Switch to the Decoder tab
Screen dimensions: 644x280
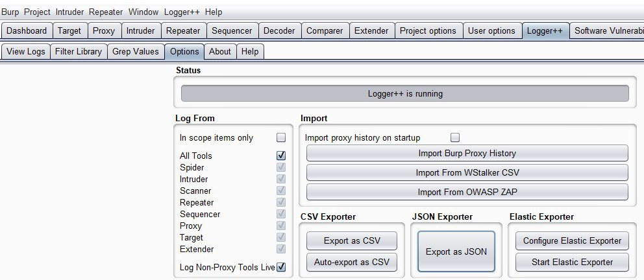[x=279, y=30]
